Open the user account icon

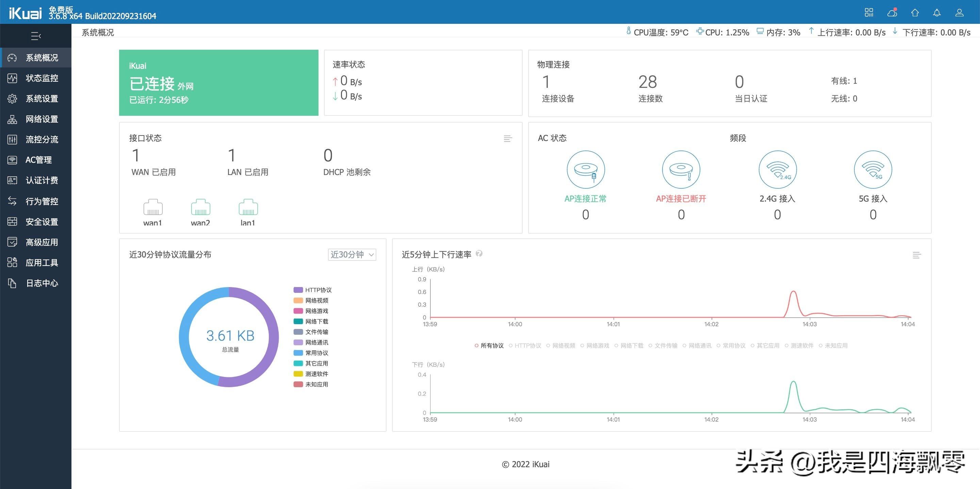tap(960, 13)
